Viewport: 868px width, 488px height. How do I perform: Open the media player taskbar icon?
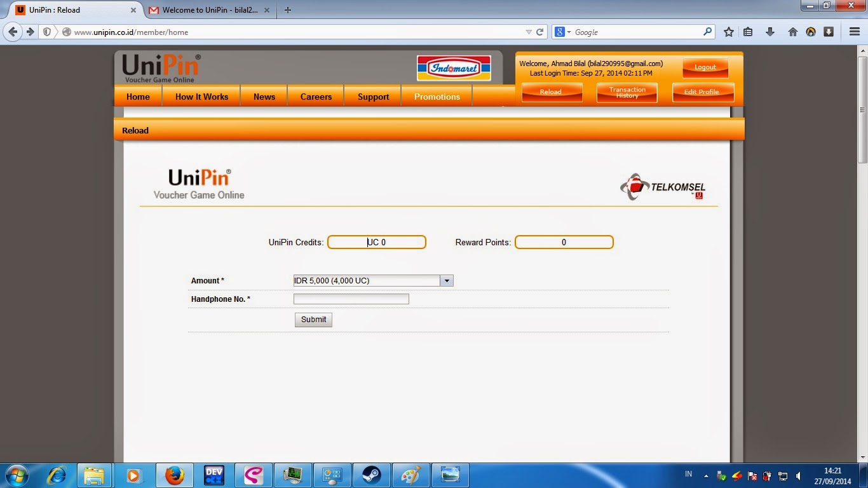point(133,475)
